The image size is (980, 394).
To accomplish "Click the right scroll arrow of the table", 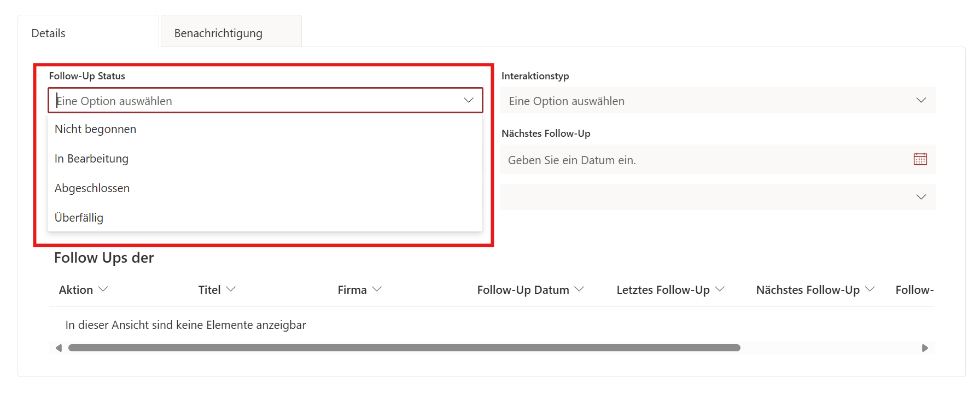I will (925, 348).
